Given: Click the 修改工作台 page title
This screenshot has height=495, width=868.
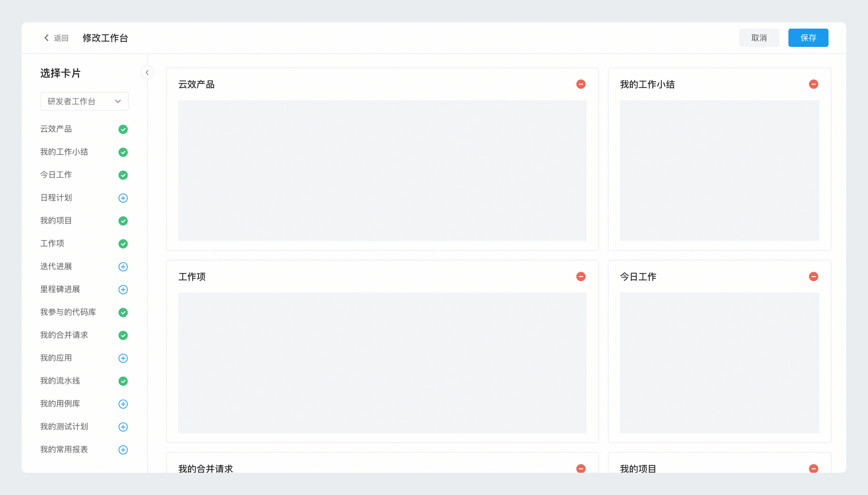Looking at the screenshot, I should (x=105, y=38).
